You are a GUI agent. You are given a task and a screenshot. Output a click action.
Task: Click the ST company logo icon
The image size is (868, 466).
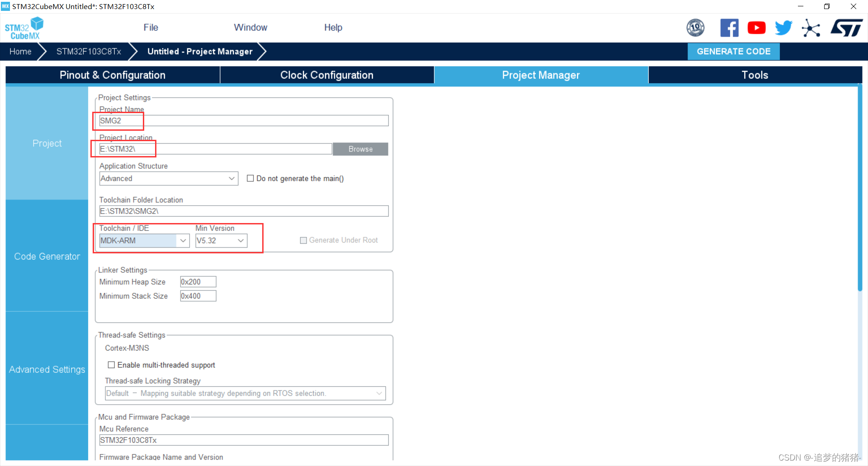click(847, 28)
